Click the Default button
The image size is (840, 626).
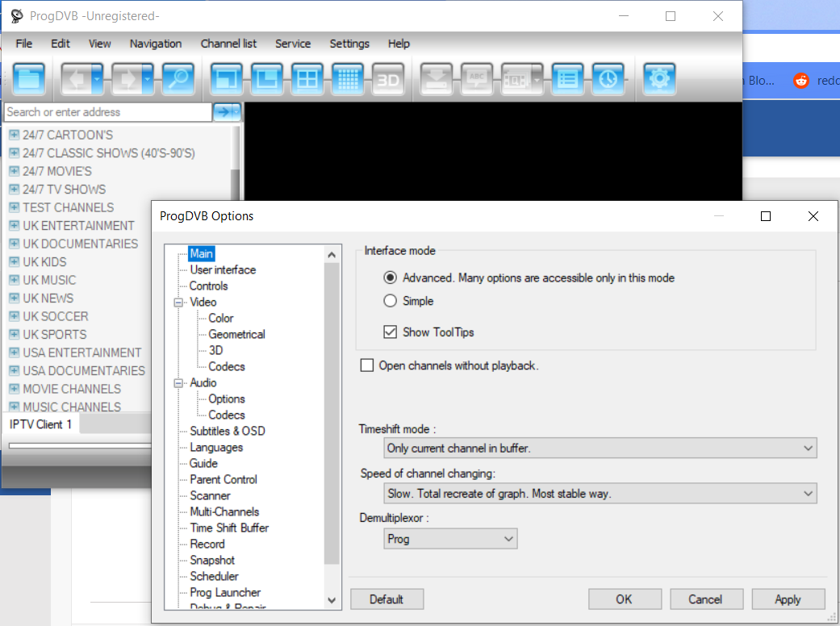[387, 599]
